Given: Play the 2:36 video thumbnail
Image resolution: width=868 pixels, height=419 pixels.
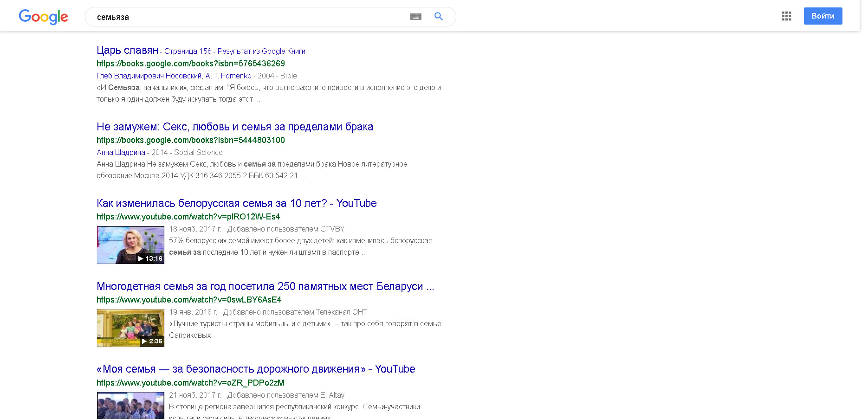Looking at the screenshot, I should point(130,328).
